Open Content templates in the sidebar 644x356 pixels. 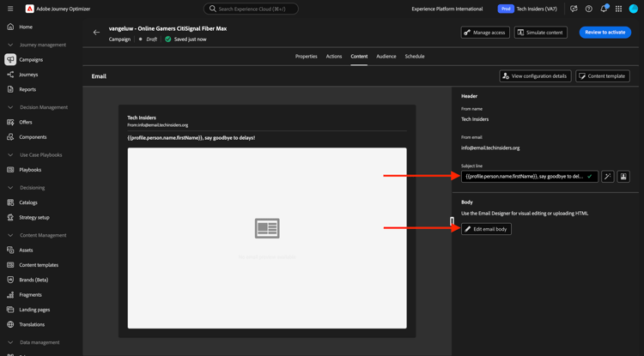[x=39, y=265]
